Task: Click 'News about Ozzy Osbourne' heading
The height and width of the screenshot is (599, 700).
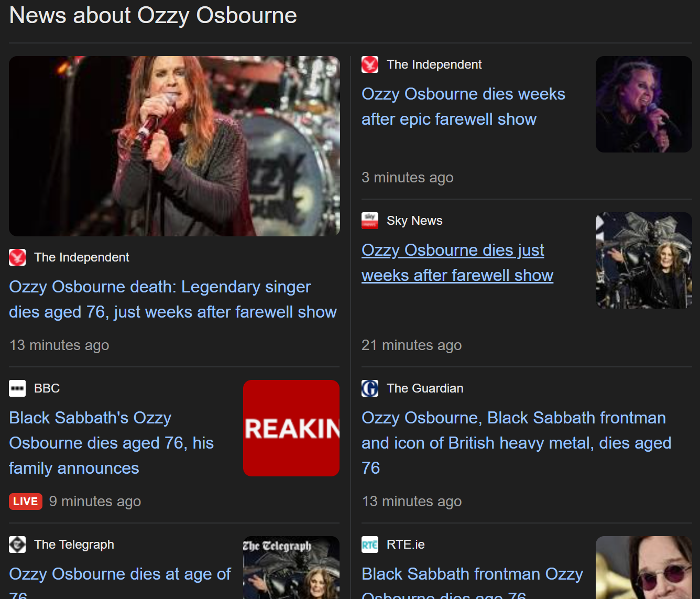Action: pos(153,15)
